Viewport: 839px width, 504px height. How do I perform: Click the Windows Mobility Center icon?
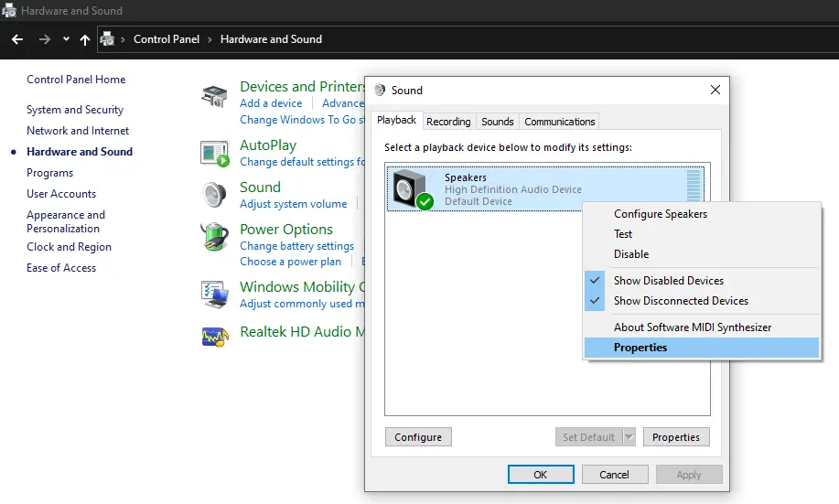point(215,294)
